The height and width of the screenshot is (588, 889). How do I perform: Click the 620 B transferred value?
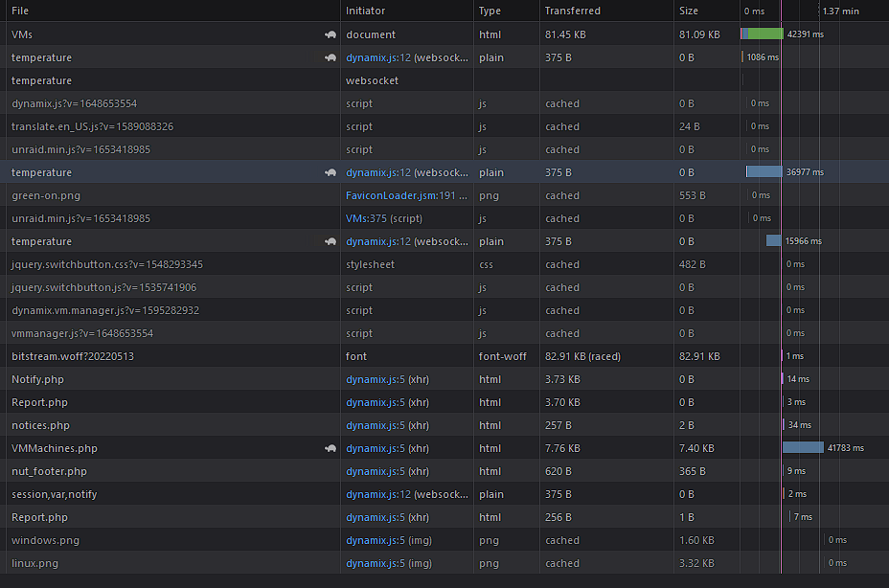[x=558, y=471]
